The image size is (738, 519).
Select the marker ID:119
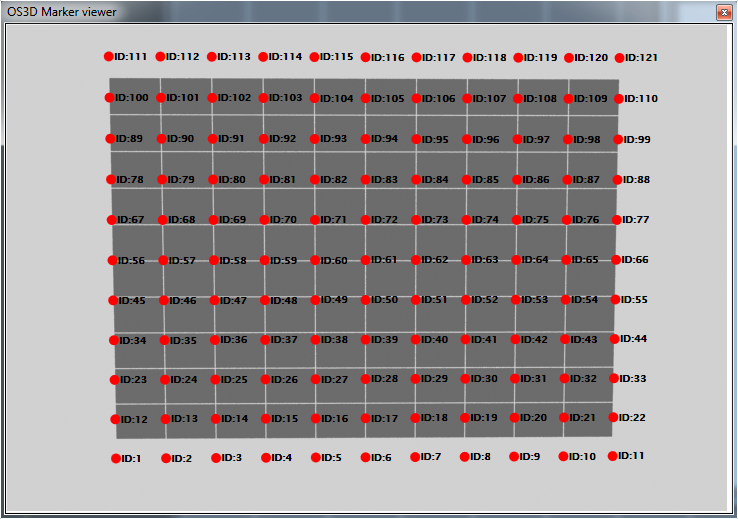pos(518,58)
